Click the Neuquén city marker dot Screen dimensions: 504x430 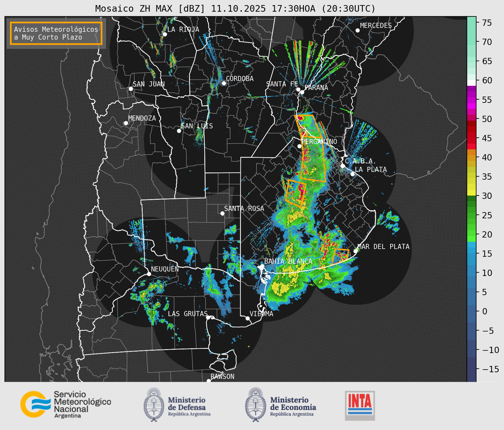pyautogui.click(x=149, y=274)
